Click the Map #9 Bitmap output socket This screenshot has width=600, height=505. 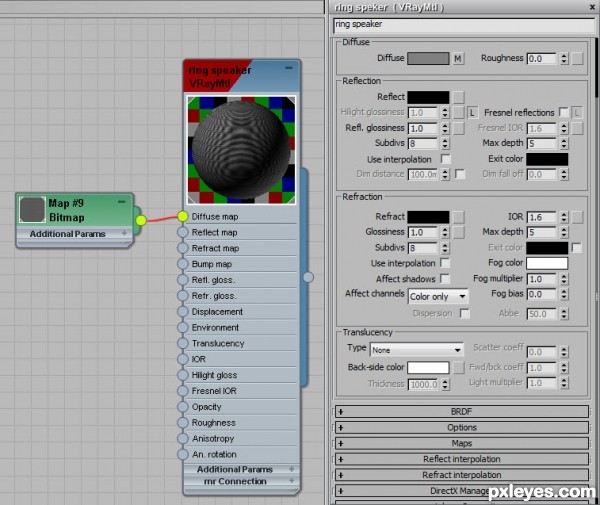click(141, 220)
